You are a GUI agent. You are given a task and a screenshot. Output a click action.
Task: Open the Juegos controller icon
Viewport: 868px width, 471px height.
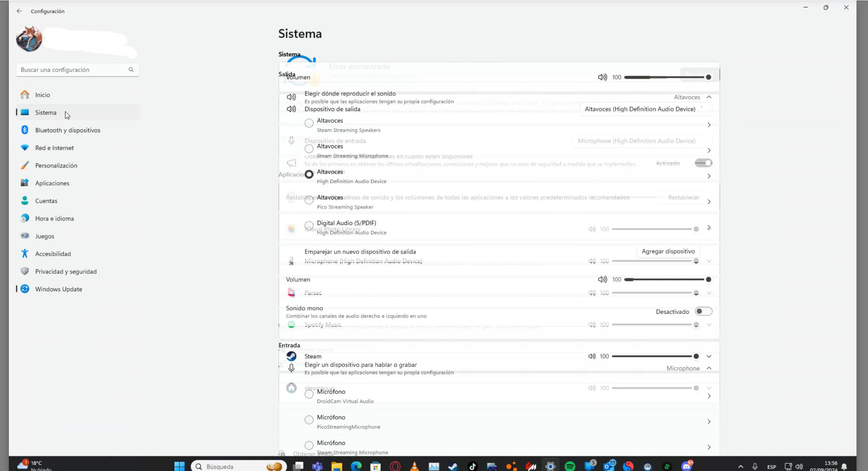click(x=25, y=236)
